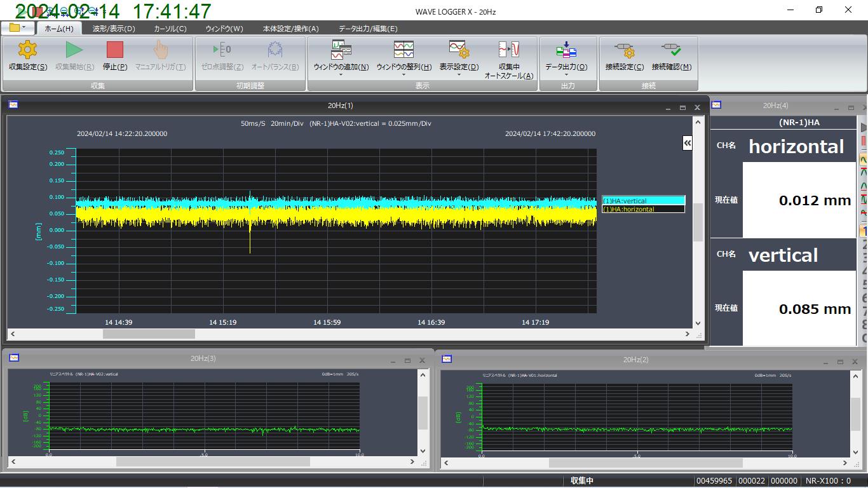Select the cyan HA:vertical legend entry
This screenshot has width=868, height=488.
click(643, 201)
